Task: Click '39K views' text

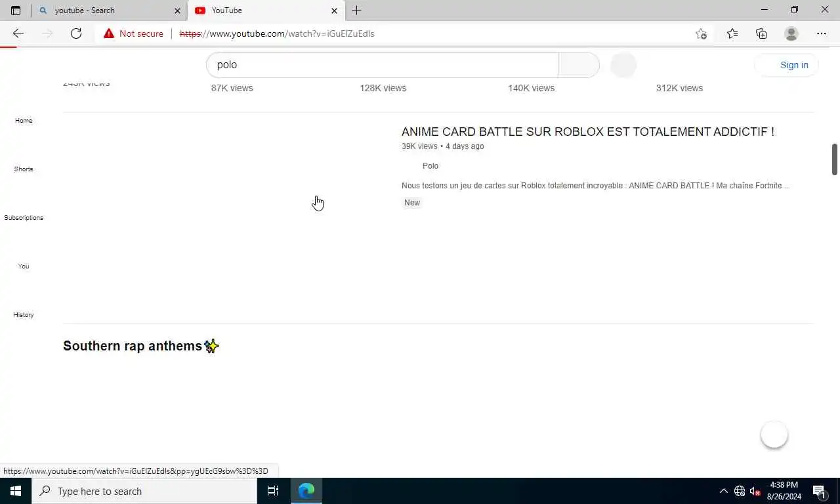Action: (x=419, y=146)
